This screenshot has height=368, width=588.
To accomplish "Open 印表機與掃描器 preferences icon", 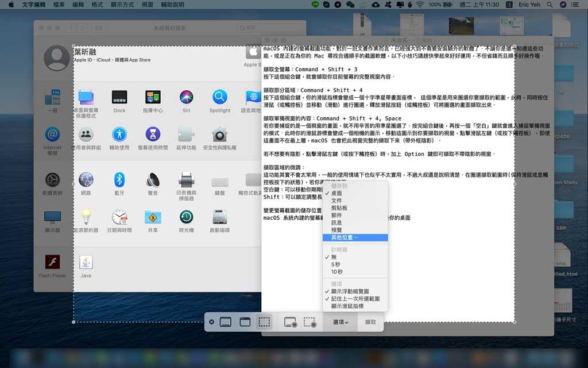I will click(187, 180).
